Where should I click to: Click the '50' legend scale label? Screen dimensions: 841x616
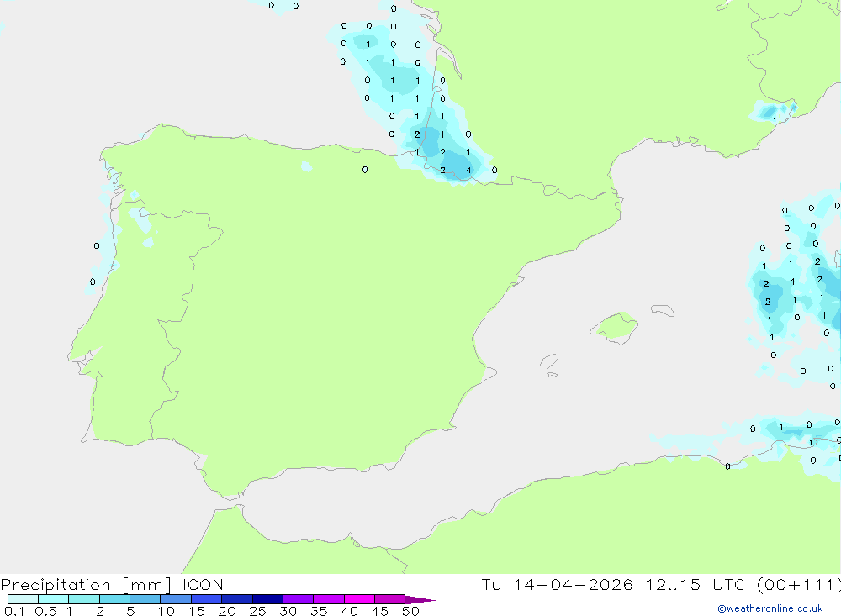(x=410, y=611)
